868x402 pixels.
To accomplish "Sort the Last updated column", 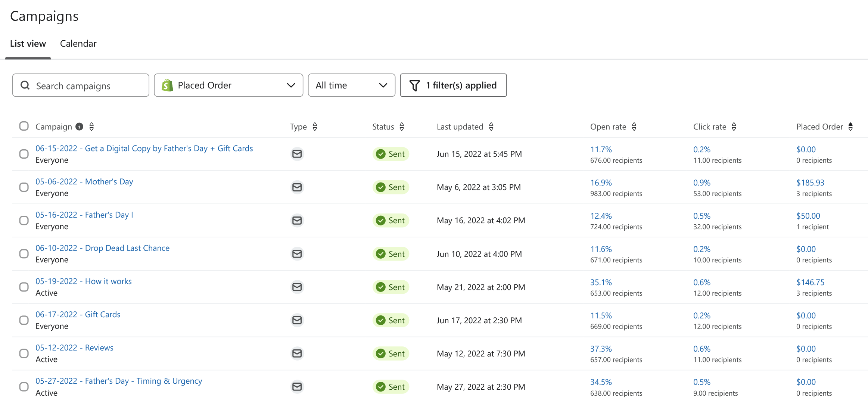I will click(491, 127).
